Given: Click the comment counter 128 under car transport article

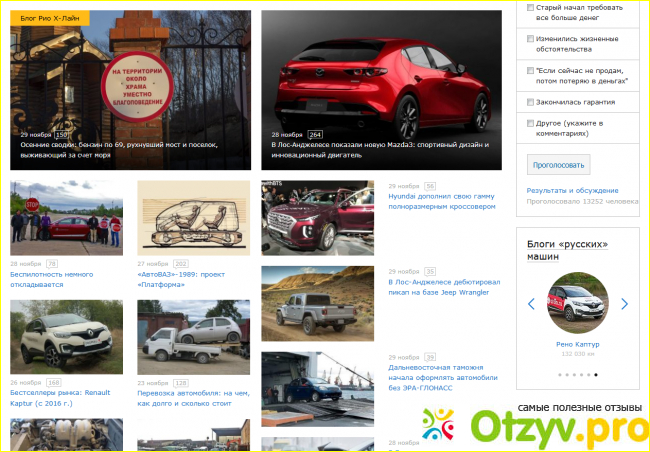Looking at the screenshot, I should [181, 383].
